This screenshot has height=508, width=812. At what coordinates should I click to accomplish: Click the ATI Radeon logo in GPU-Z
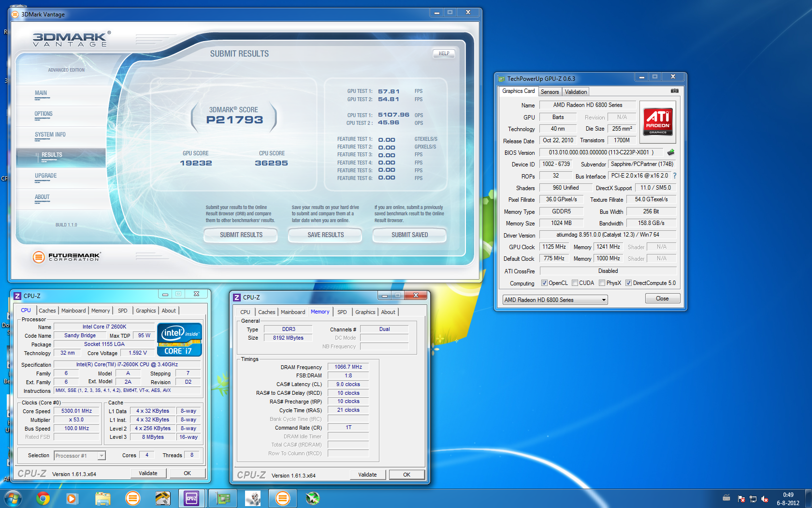(x=658, y=122)
